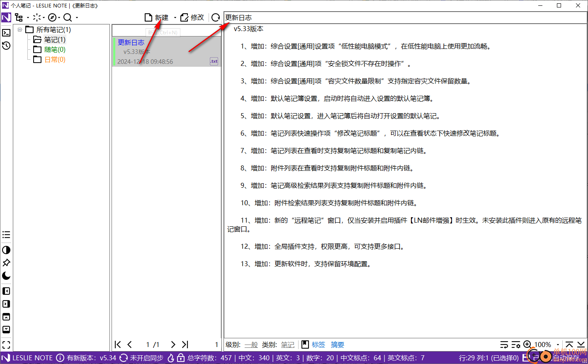Screen dimensions: 588x364
Task: Click 有新版本: v5.34 update notice
Action: [x=92, y=358]
